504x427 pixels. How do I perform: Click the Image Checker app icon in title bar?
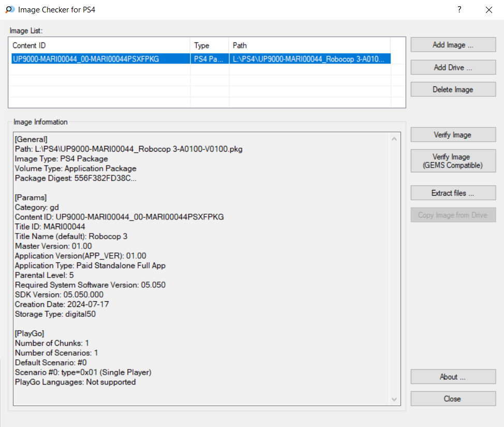10,10
